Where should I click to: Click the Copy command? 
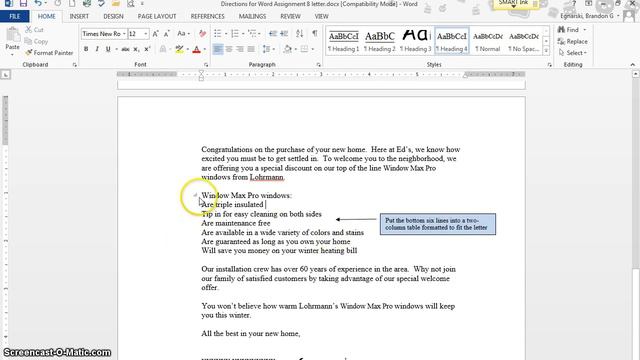(x=36, y=41)
